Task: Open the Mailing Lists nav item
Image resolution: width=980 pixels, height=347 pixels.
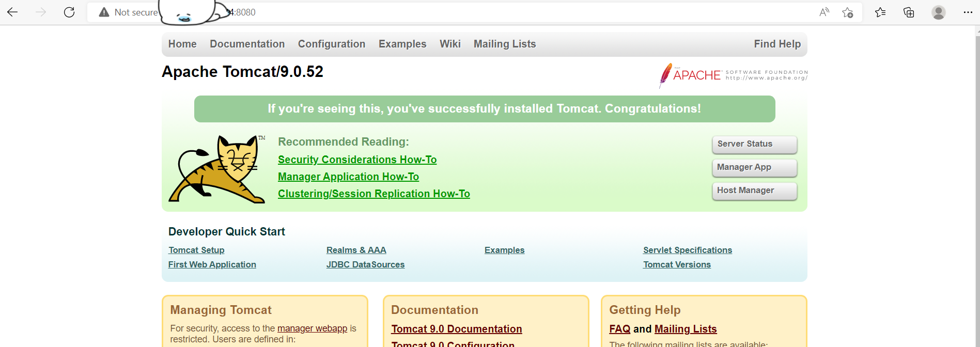Action: (x=505, y=44)
